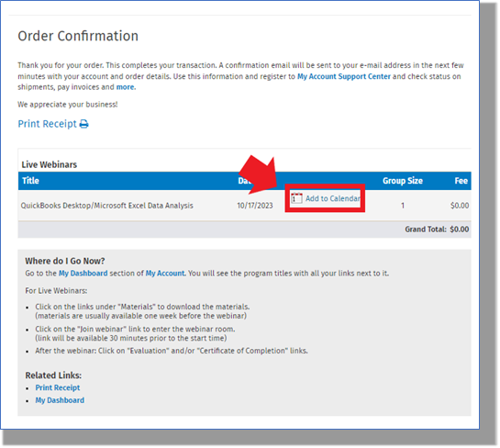The width and height of the screenshot is (500, 448).
Task: Click the calendar icon next to Add to Calendar
Action: [296, 198]
